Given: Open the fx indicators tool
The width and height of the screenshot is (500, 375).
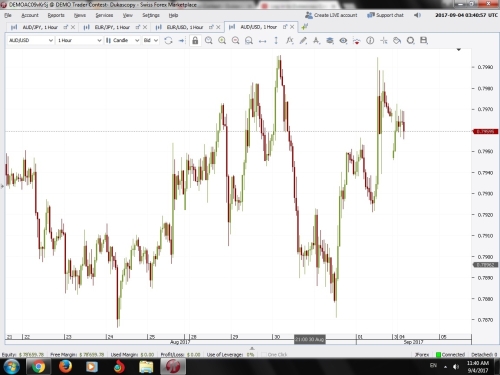Looking at the screenshot, I should click(289, 41).
